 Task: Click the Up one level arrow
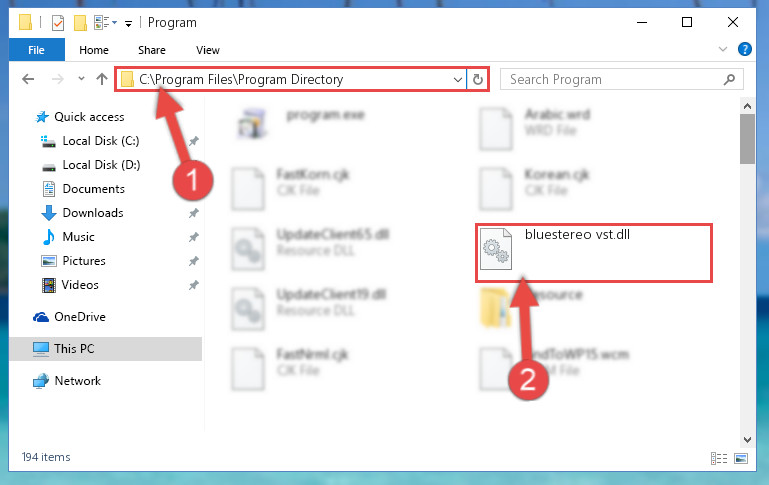coord(102,79)
